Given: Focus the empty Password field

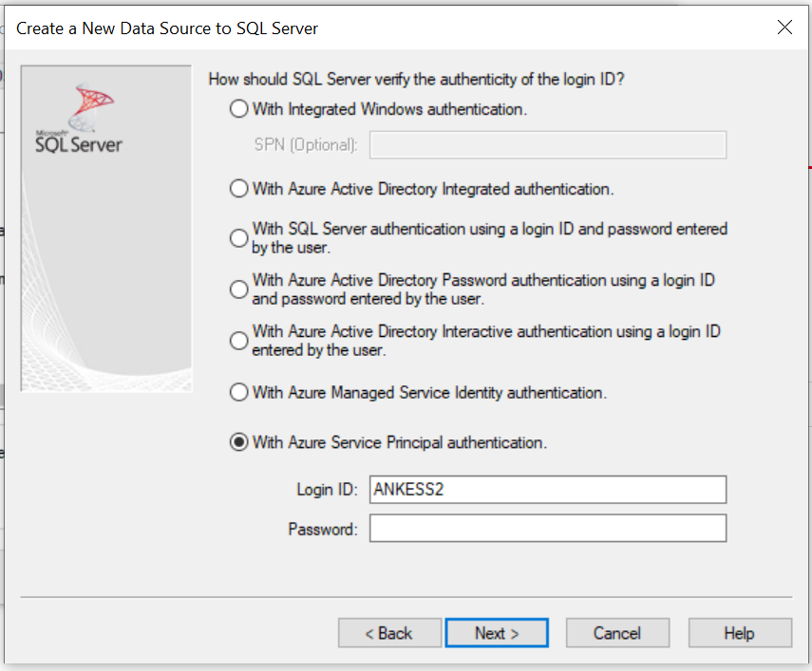Looking at the screenshot, I should click(547, 528).
